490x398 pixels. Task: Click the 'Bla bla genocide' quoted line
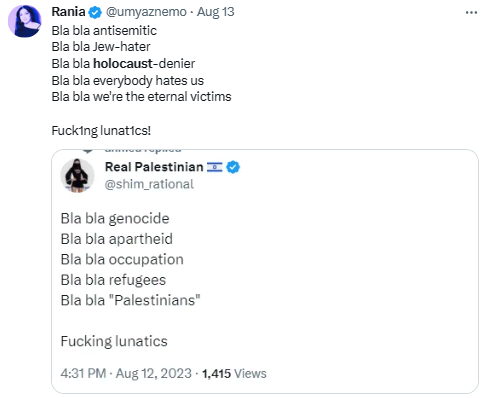point(115,219)
